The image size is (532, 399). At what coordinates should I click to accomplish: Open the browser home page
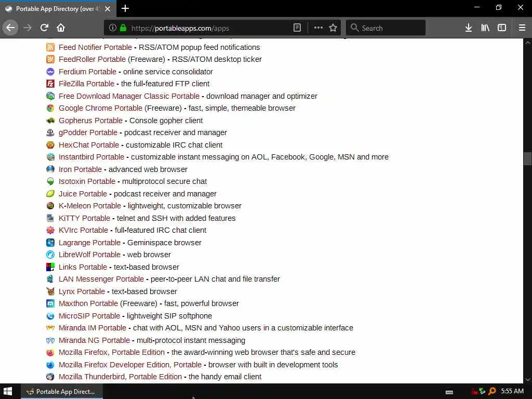[x=61, y=28]
